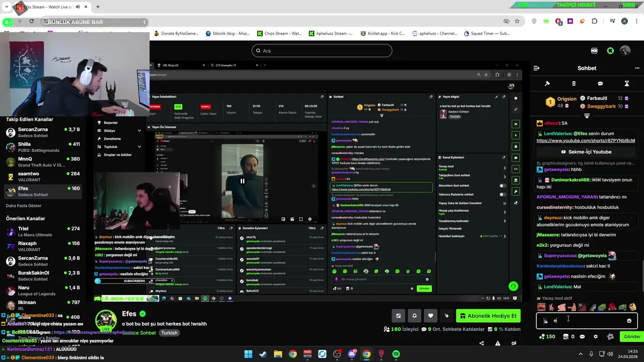The image size is (644, 362).
Task: Click the trash icon in chat toolbar
Action: [574, 83]
